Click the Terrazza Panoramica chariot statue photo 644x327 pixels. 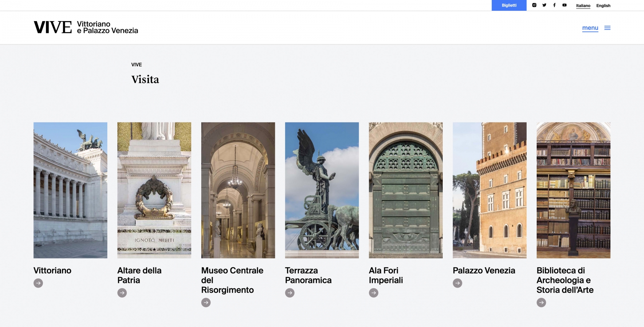pos(322,190)
